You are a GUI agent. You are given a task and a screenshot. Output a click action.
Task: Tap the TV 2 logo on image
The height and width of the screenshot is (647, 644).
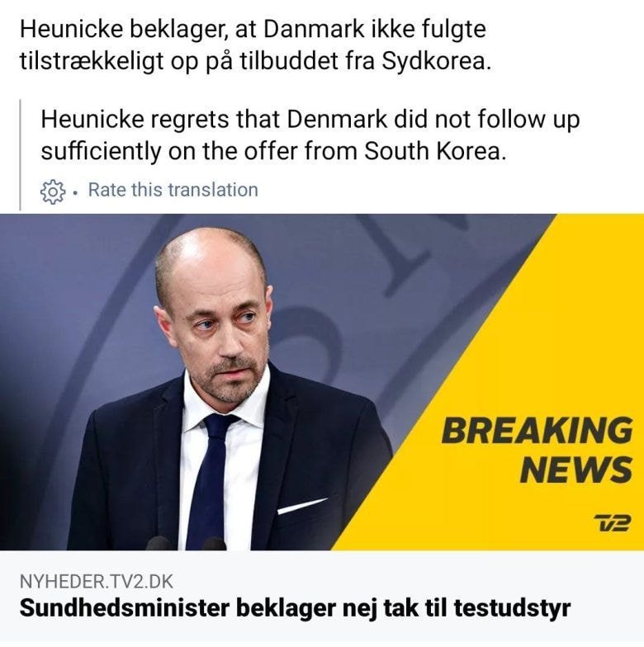point(613,523)
